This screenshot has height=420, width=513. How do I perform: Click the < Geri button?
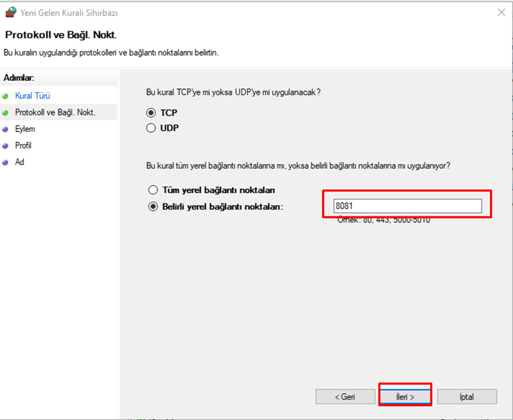(345, 397)
